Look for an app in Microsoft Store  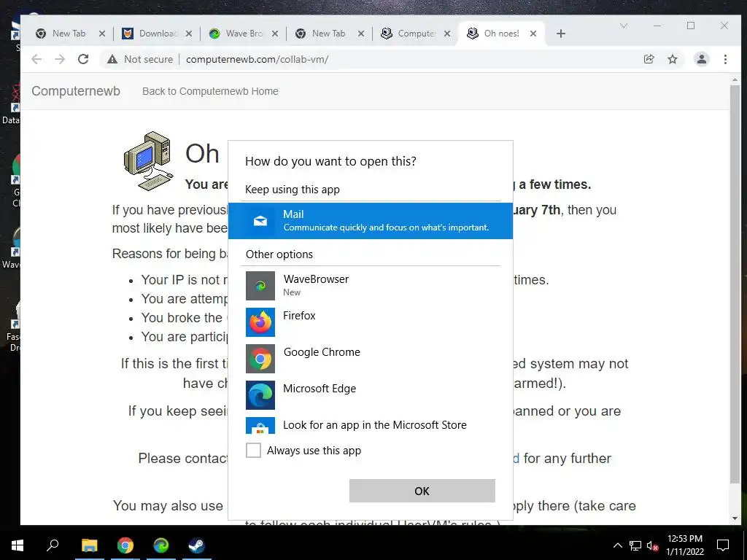(370, 425)
